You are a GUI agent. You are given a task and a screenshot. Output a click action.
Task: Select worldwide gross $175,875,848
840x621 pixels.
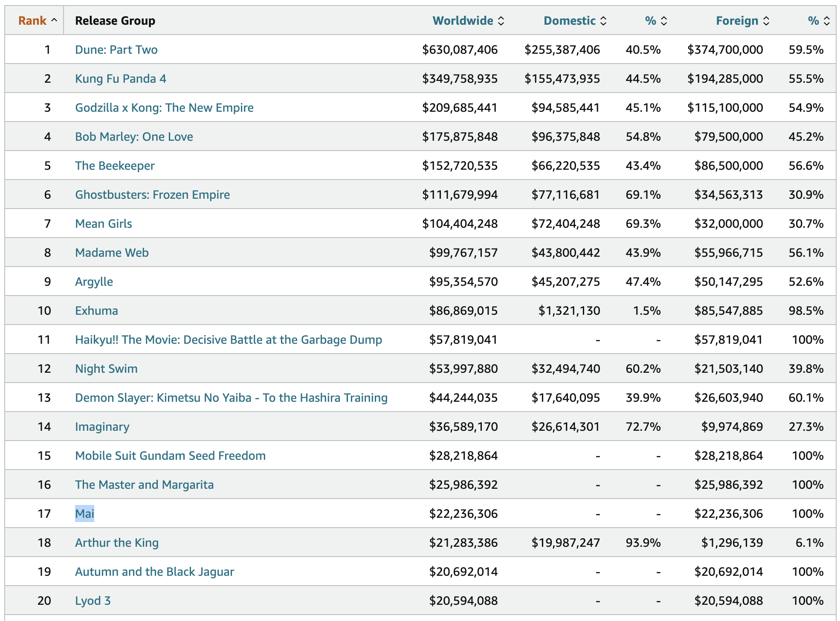pos(460,136)
